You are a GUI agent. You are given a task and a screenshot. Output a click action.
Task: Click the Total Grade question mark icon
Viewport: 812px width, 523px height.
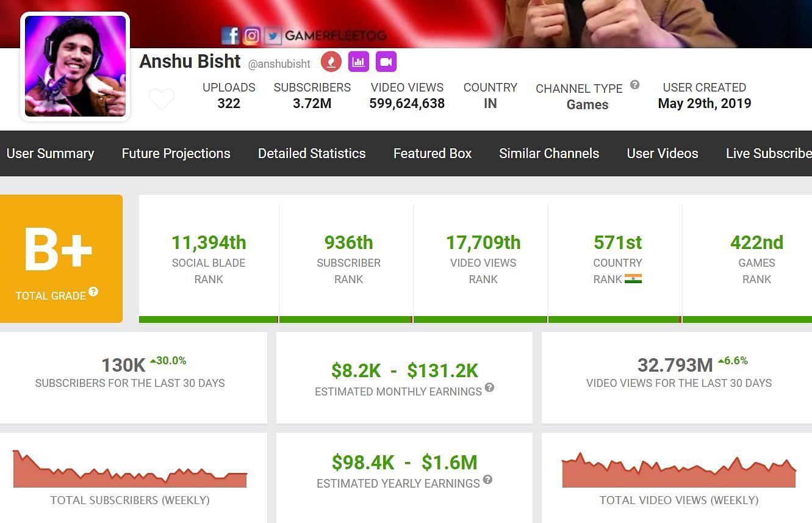(x=93, y=292)
